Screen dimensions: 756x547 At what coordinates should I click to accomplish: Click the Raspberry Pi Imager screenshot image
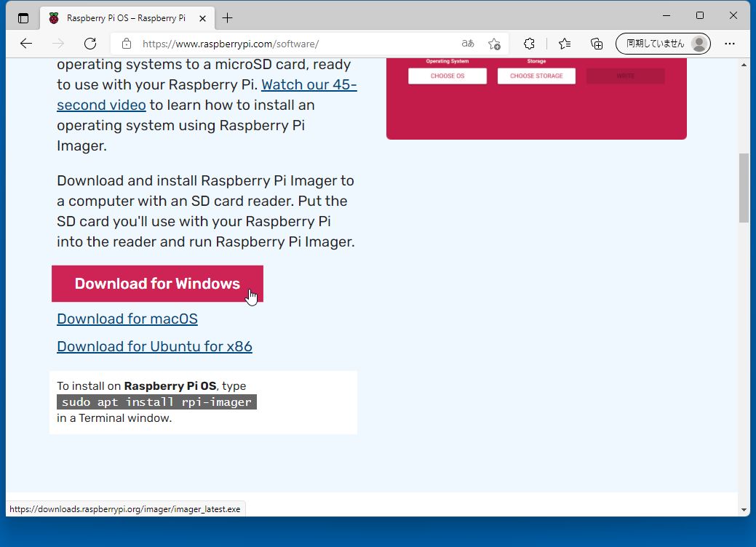click(536, 99)
